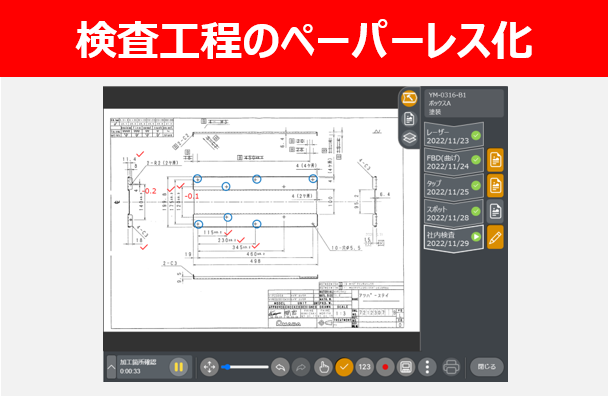608x396 pixels.
Task: Pick the red dot marker tool
Action: tap(385, 367)
